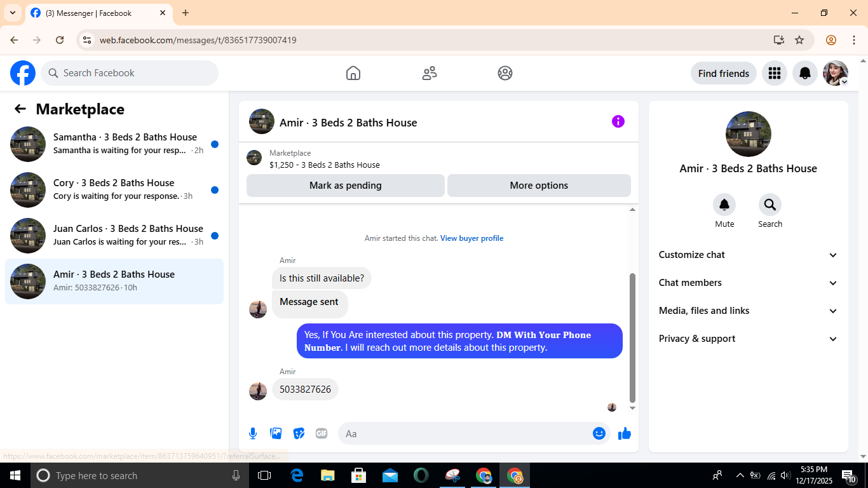Attach a file with the photo icon
This screenshot has width=868, height=488.
pyautogui.click(x=276, y=433)
